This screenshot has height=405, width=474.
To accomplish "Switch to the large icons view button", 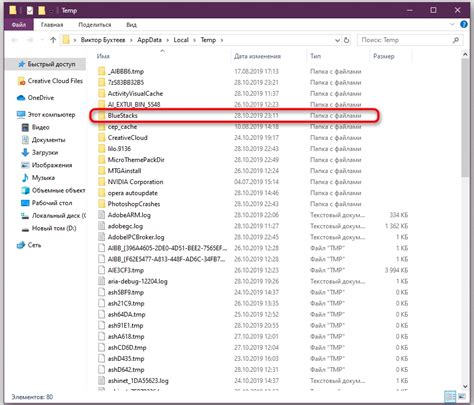I will click(x=462, y=396).
